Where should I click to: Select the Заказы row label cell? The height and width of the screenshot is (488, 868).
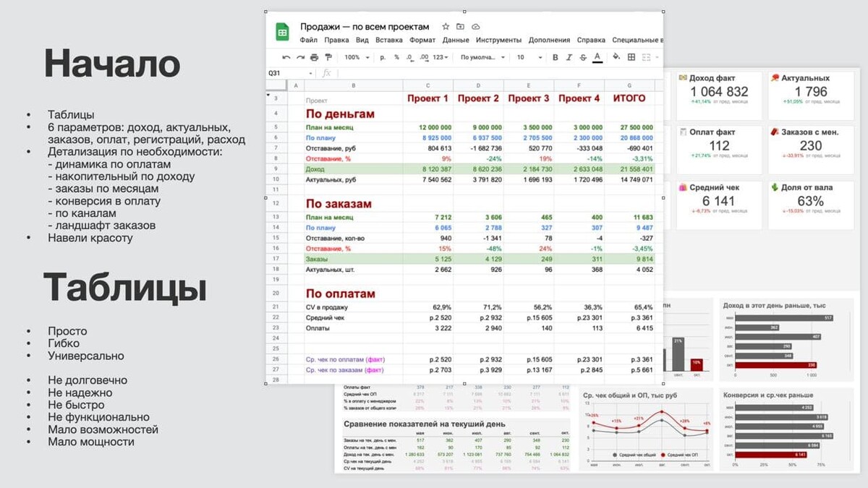click(x=353, y=258)
